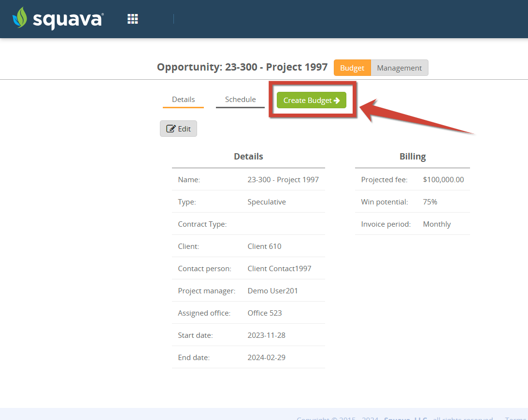528x420 pixels.
Task: Select start date "2023-11-28"
Action: [266, 335]
